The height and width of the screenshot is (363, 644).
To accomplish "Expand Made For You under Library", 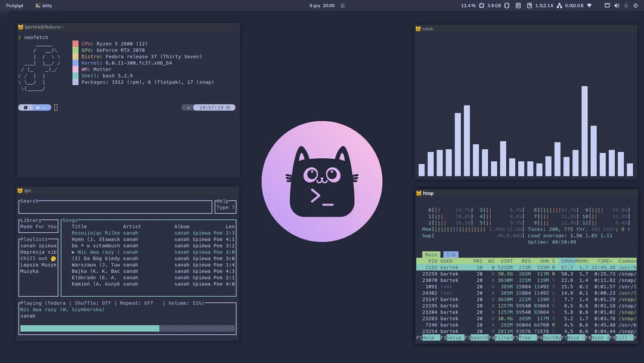I will click(38, 227).
